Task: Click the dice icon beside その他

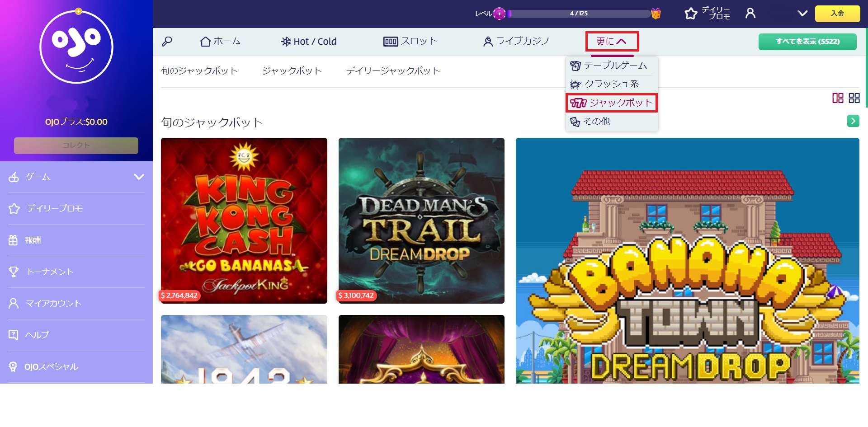Action: (575, 122)
